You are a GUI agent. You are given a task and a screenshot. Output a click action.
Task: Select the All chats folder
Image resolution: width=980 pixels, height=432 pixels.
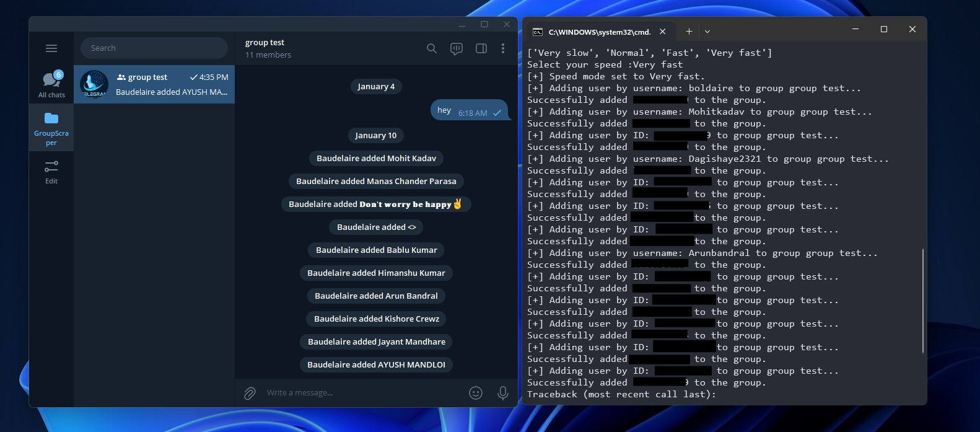tap(51, 84)
